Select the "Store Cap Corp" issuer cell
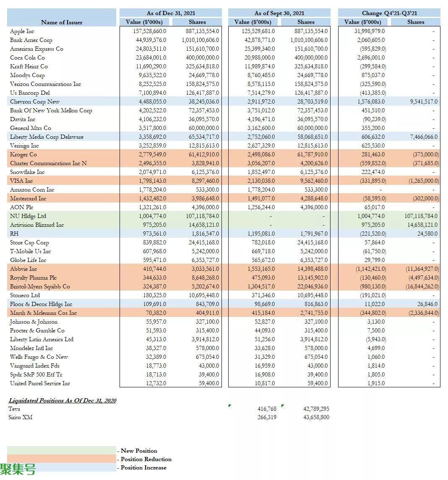This screenshot has height=480, width=448. tap(29, 242)
